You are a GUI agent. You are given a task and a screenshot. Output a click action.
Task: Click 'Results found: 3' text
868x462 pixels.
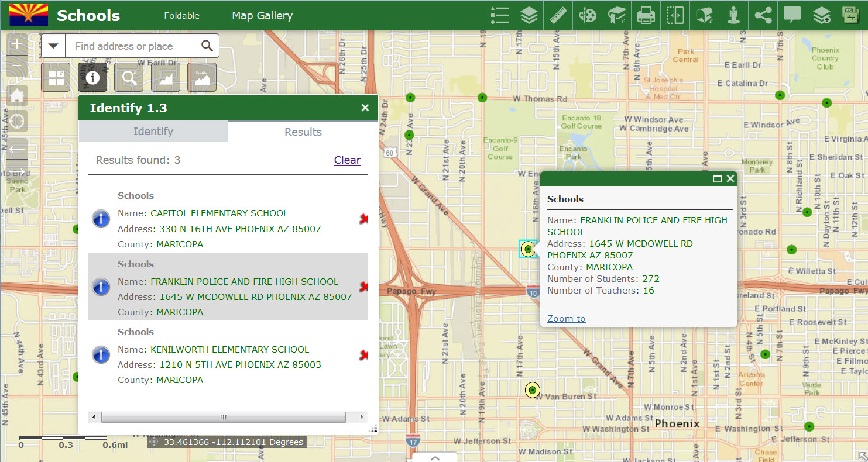[x=138, y=160]
